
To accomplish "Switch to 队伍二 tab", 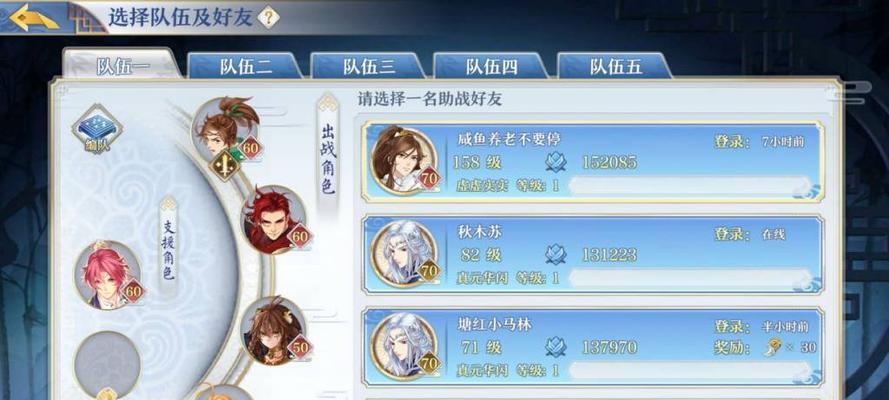I will pos(245,66).
